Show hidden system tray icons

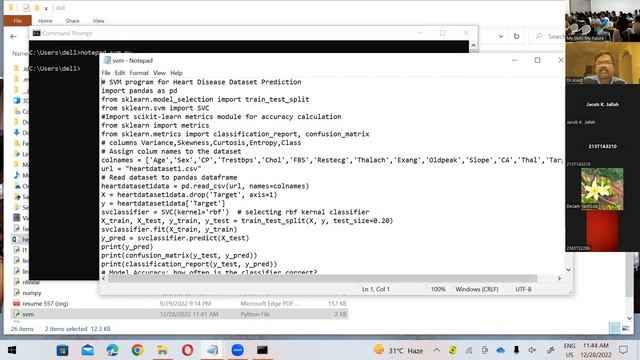coord(436,350)
